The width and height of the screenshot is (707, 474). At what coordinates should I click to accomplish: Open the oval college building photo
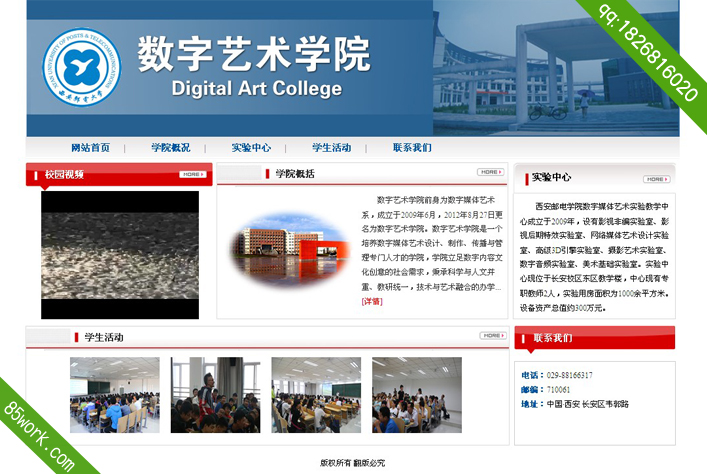pos(291,250)
